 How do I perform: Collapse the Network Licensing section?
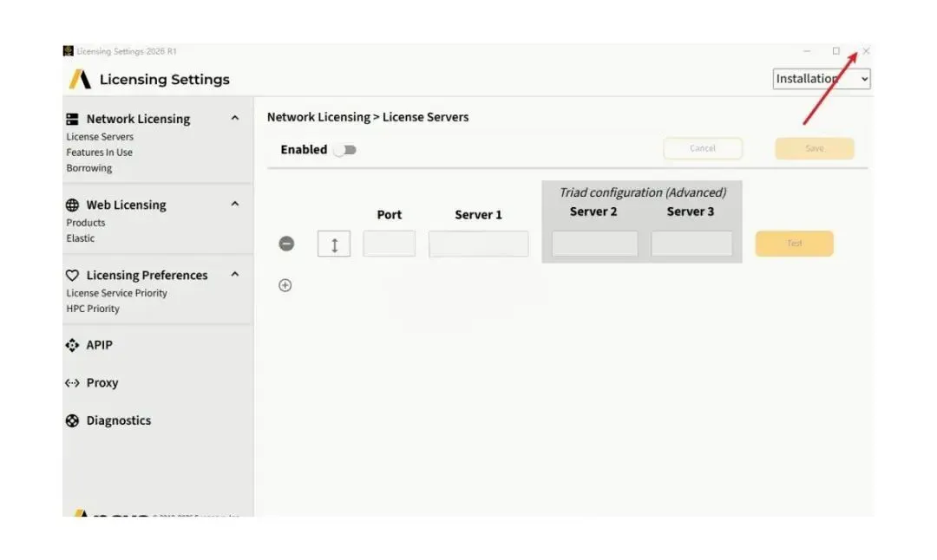[x=235, y=118]
